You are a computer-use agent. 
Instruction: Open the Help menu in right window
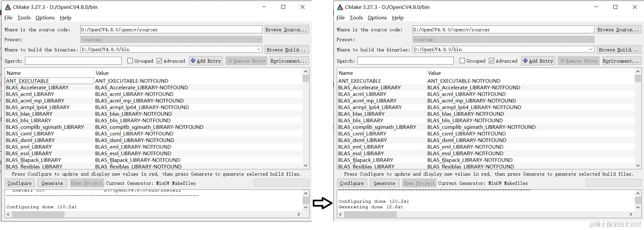pyautogui.click(x=398, y=18)
